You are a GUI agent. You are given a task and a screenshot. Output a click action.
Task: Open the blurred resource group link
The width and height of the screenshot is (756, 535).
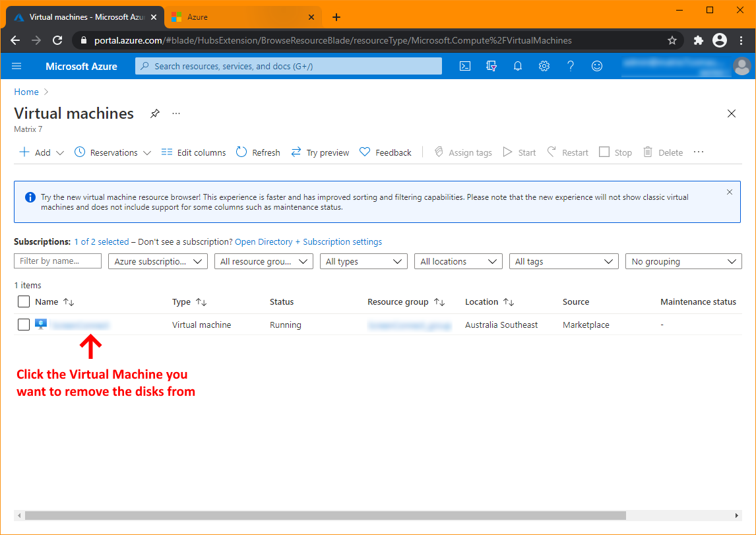[x=410, y=325]
